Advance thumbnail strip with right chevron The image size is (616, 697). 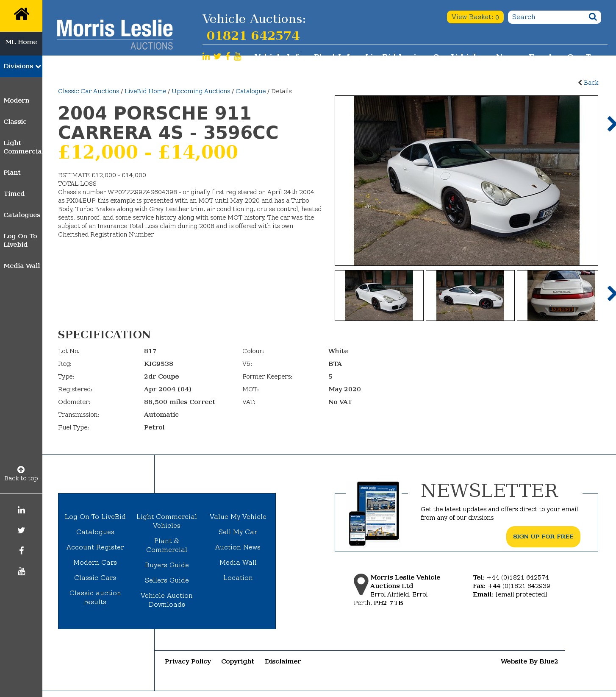(x=611, y=293)
